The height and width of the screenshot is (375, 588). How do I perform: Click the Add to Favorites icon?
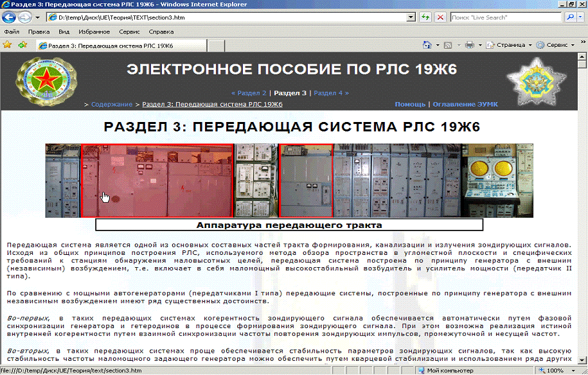pyautogui.click(x=22, y=45)
